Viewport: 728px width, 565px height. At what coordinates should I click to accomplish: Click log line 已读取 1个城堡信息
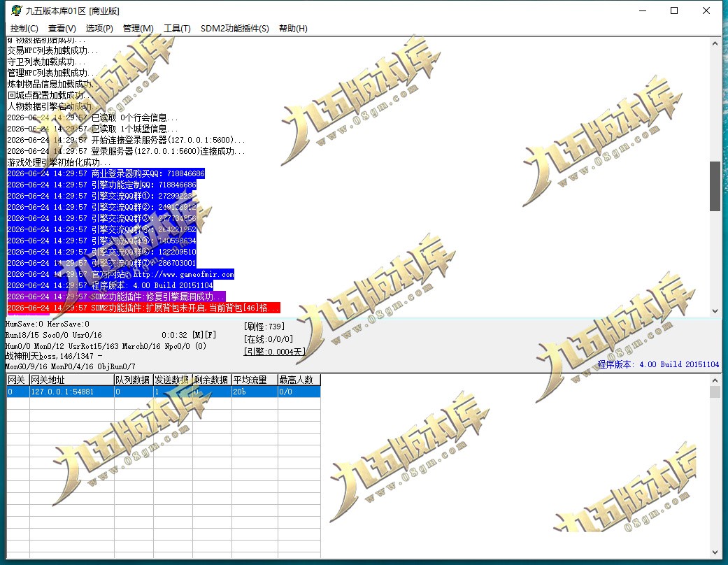coord(92,129)
